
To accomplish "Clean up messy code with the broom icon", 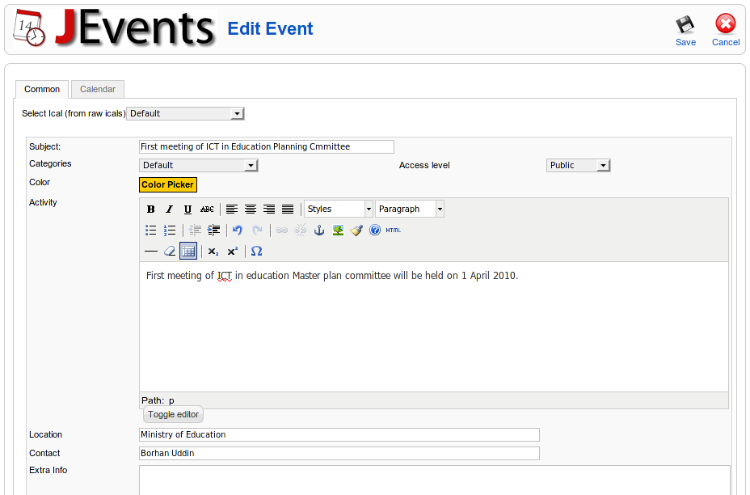I will 356,230.
